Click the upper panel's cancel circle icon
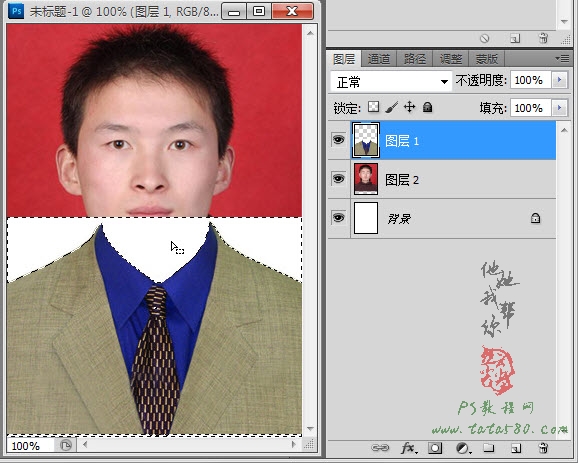 484,38
